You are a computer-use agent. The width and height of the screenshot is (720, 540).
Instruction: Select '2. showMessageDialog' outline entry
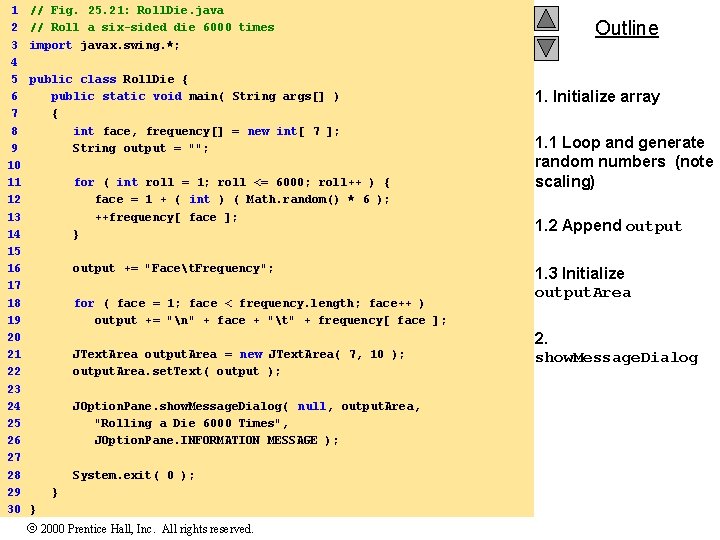(x=616, y=348)
